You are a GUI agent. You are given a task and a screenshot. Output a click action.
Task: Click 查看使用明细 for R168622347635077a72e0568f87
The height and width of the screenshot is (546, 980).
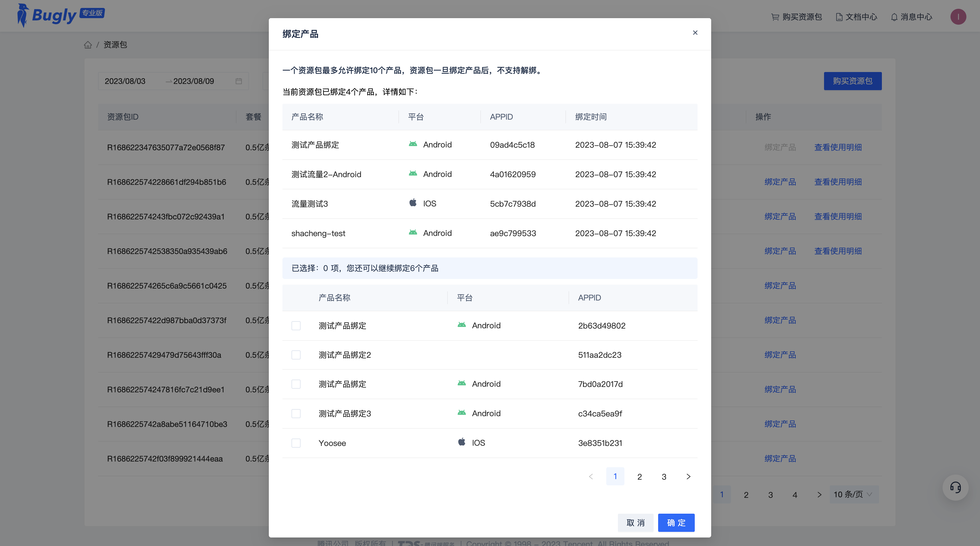[x=838, y=147]
